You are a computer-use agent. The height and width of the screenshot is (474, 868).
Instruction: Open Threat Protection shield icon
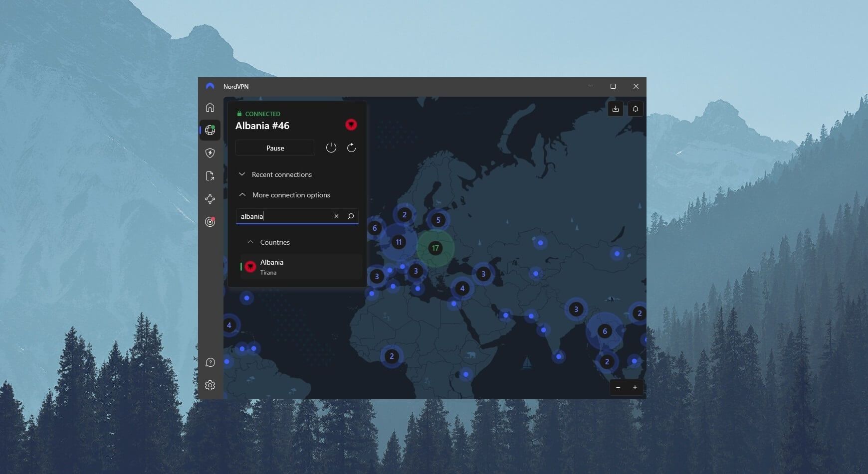pyautogui.click(x=210, y=153)
